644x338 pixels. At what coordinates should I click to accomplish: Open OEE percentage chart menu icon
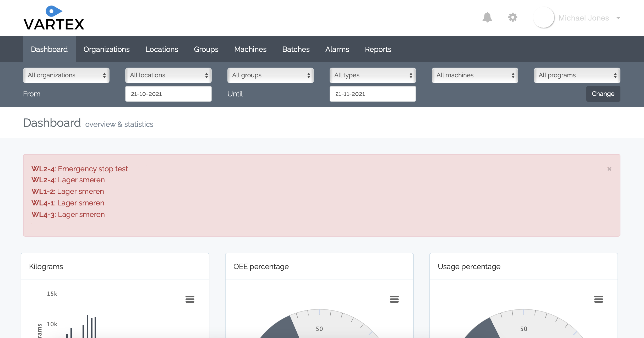[394, 299]
